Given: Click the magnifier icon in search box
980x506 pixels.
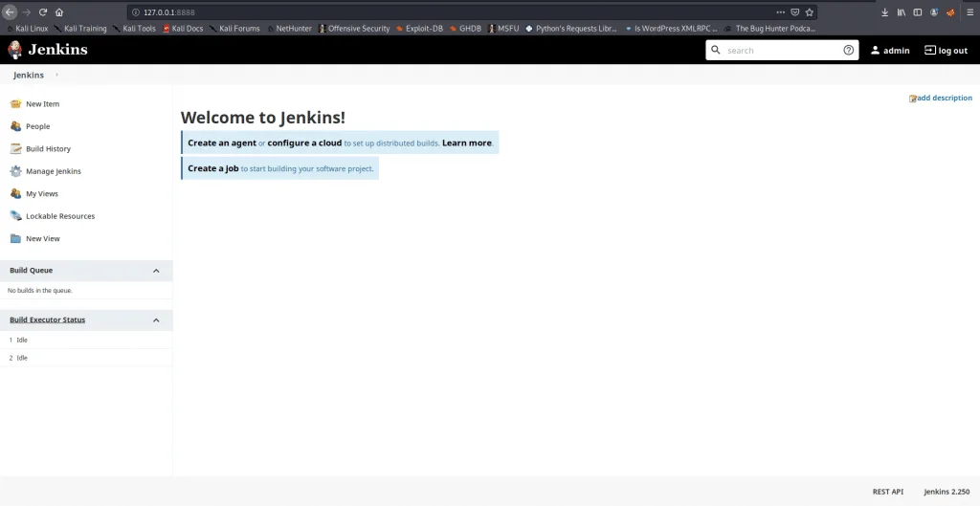Looking at the screenshot, I should (716, 50).
